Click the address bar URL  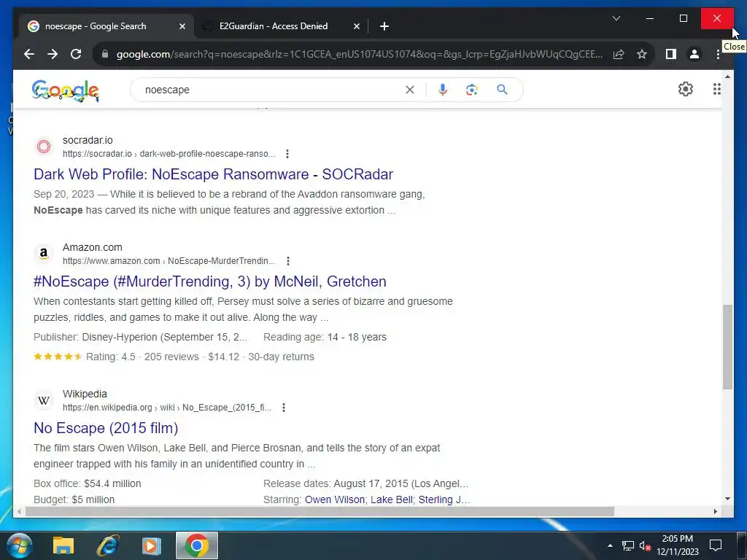click(x=359, y=54)
